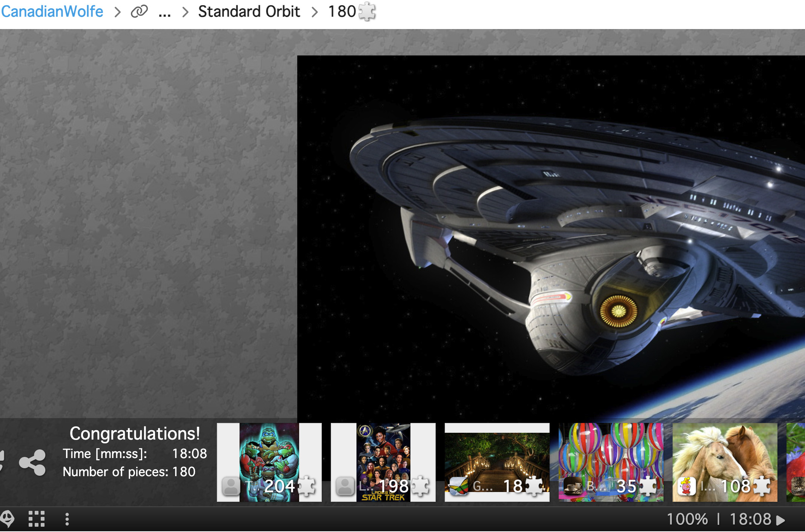Click the cartoon lady avatar on horses puzzle
This screenshot has width=805, height=532.
tap(687, 486)
